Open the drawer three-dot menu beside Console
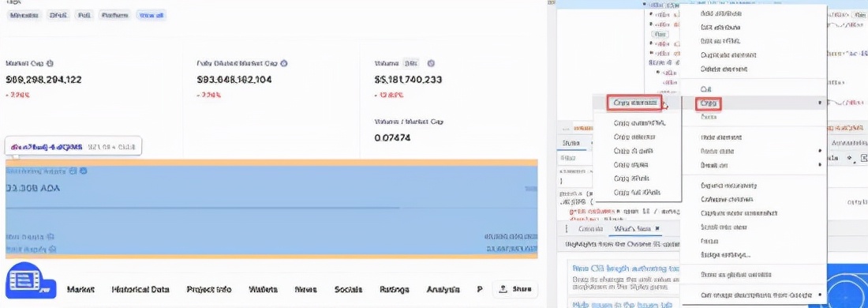 (567, 228)
